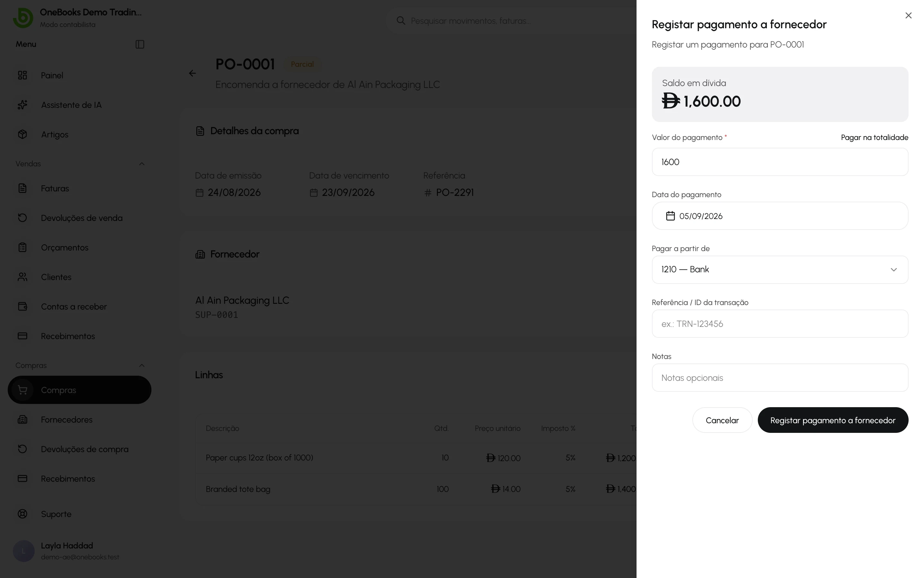Click the search magnifier icon
This screenshot has width=924, height=578.
(400, 21)
